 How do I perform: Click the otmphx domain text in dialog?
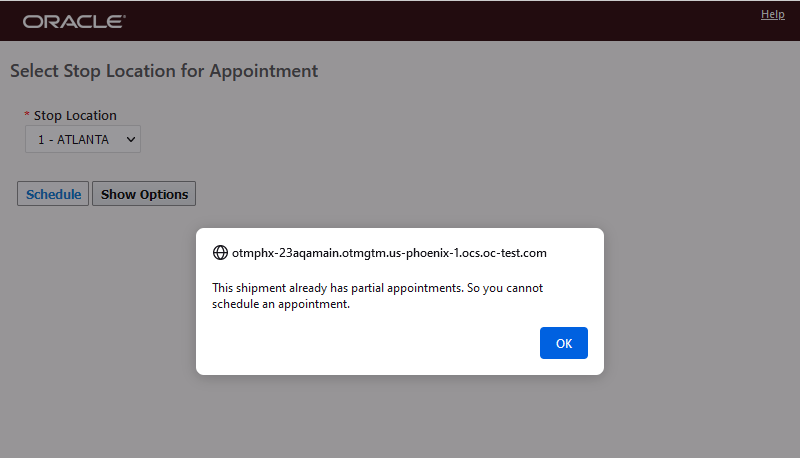[x=389, y=253]
